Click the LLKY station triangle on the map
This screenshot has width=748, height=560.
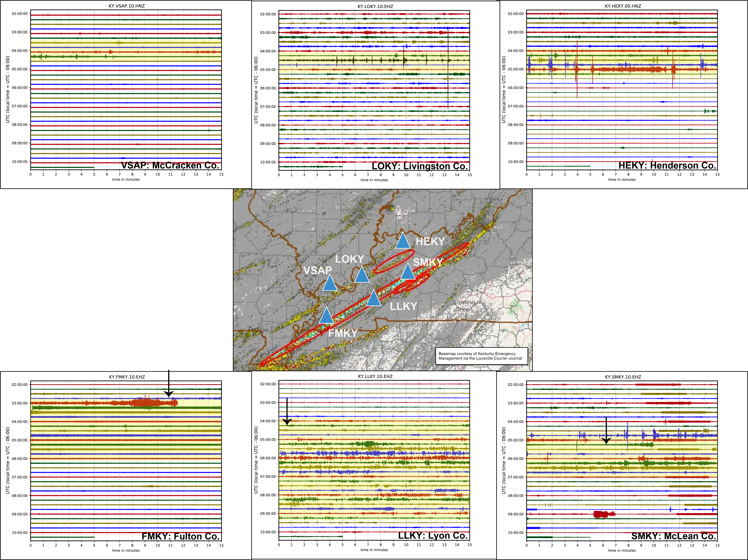click(x=373, y=297)
